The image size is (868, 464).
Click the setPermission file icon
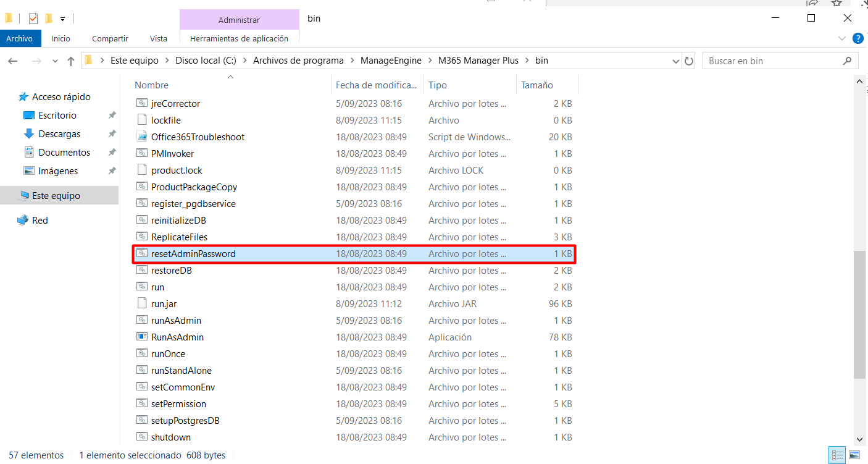142,403
